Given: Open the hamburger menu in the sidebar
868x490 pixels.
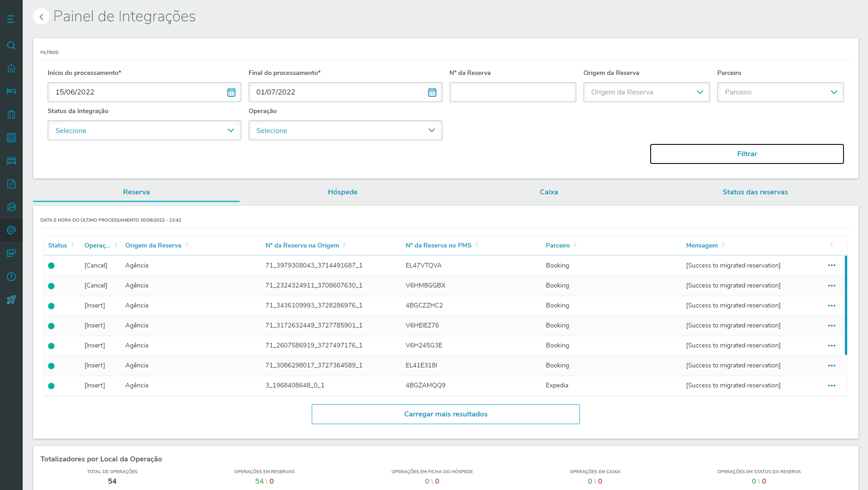Looking at the screenshot, I should 11,19.
